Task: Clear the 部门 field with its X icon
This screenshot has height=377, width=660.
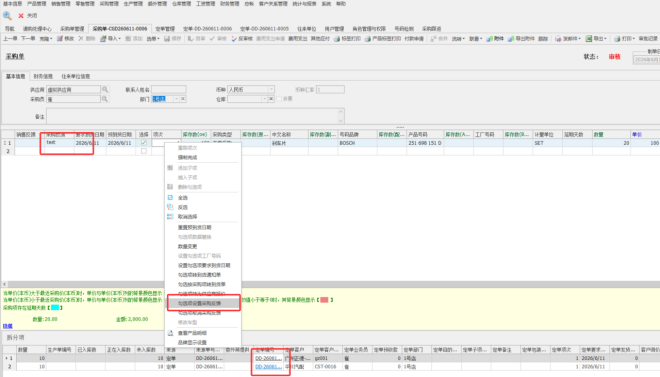Action: (x=183, y=99)
